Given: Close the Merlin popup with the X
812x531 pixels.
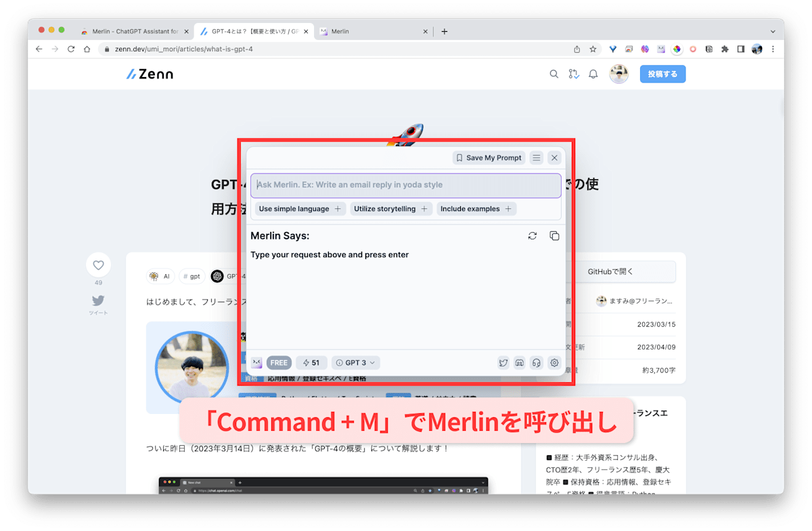Looking at the screenshot, I should (555, 158).
